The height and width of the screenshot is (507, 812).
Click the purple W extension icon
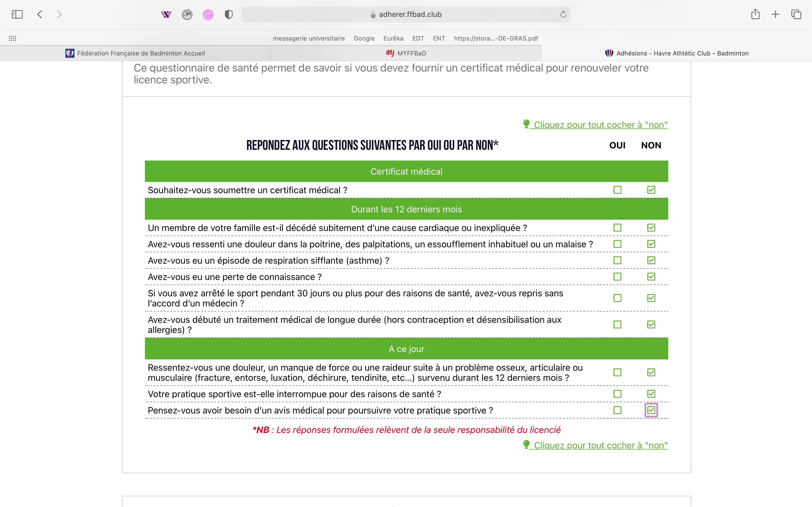click(166, 14)
